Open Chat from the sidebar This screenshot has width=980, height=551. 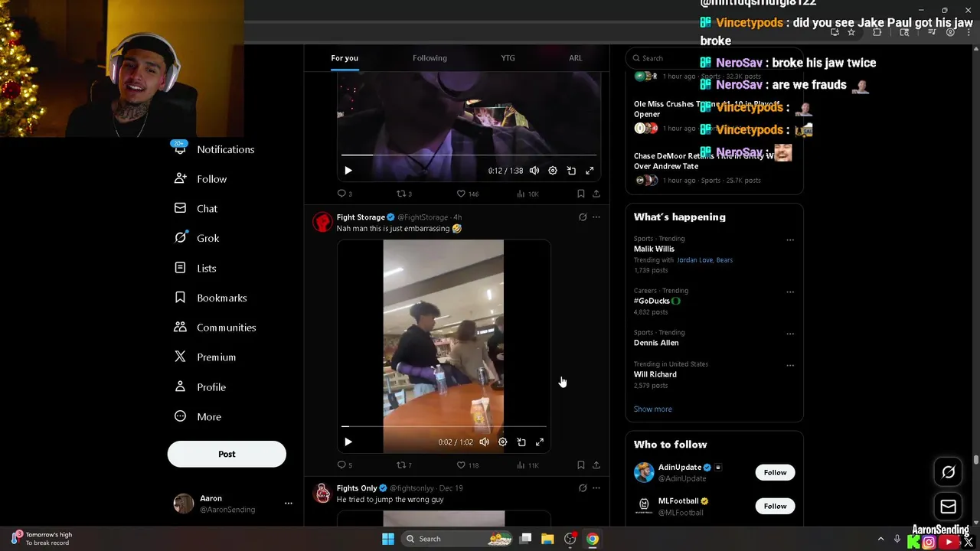196,209
